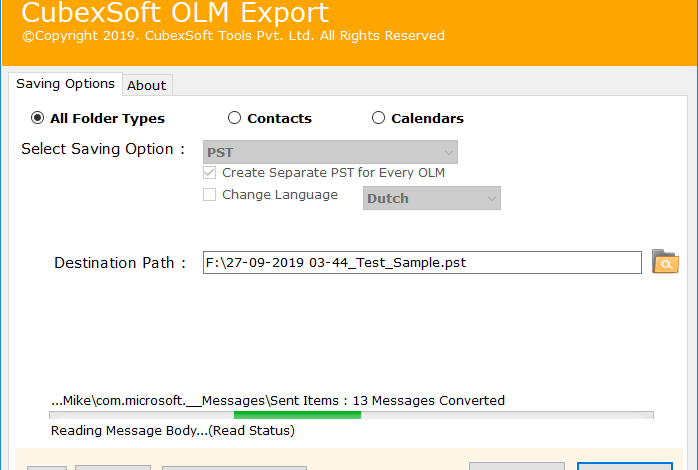Open the PST saving option dropdown
This screenshot has height=470, width=698.
click(330, 152)
